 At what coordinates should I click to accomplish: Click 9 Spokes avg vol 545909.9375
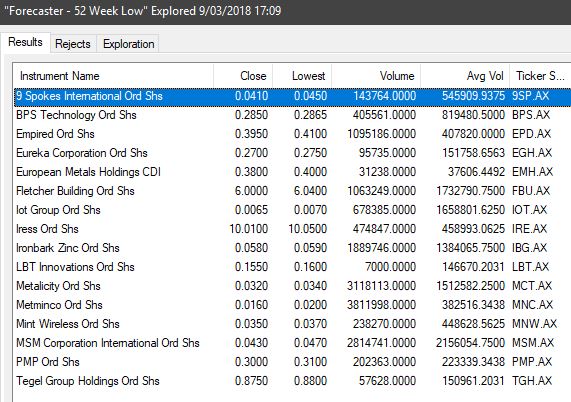[x=474, y=96]
